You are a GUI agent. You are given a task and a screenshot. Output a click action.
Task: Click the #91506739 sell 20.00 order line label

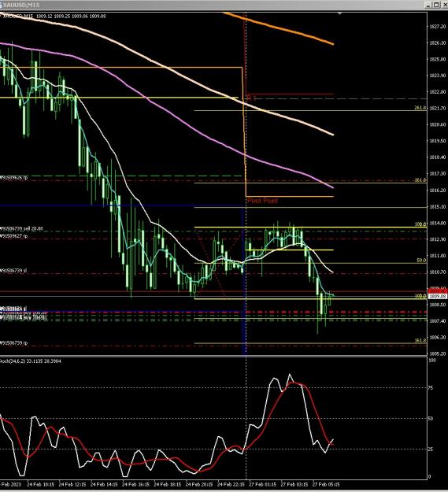pyautogui.click(x=21, y=229)
